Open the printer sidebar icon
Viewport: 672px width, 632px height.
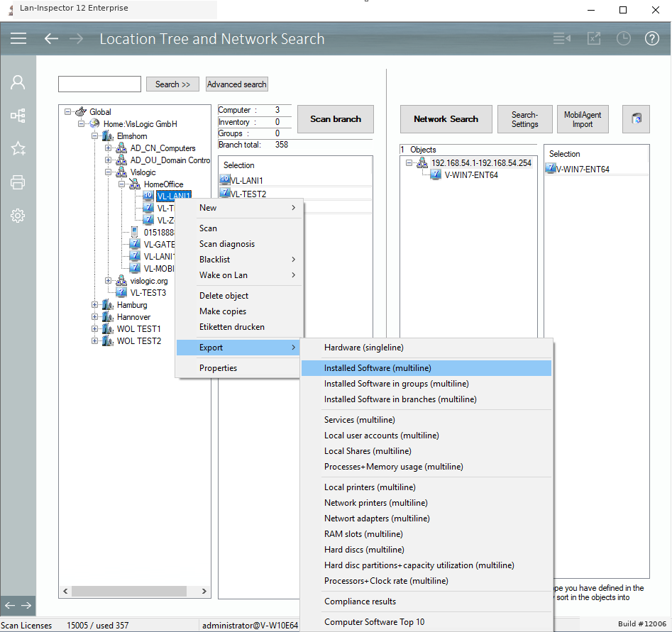click(18, 182)
